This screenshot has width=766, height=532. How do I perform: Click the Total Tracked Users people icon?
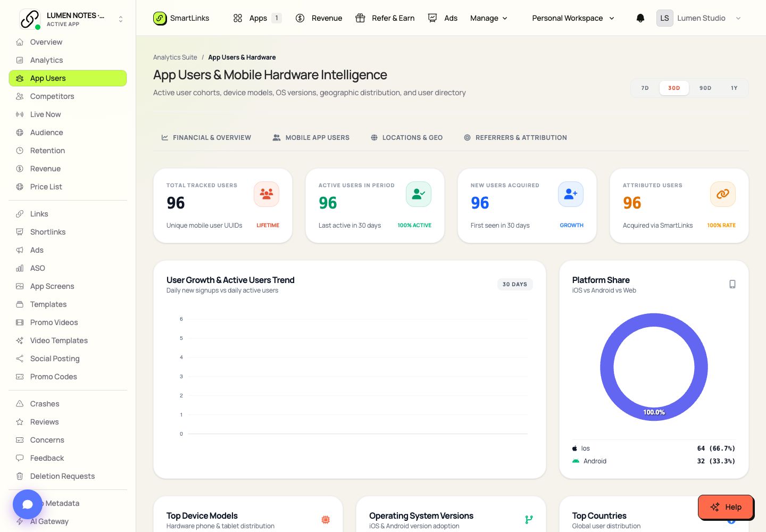pyautogui.click(x=267, y=194)
